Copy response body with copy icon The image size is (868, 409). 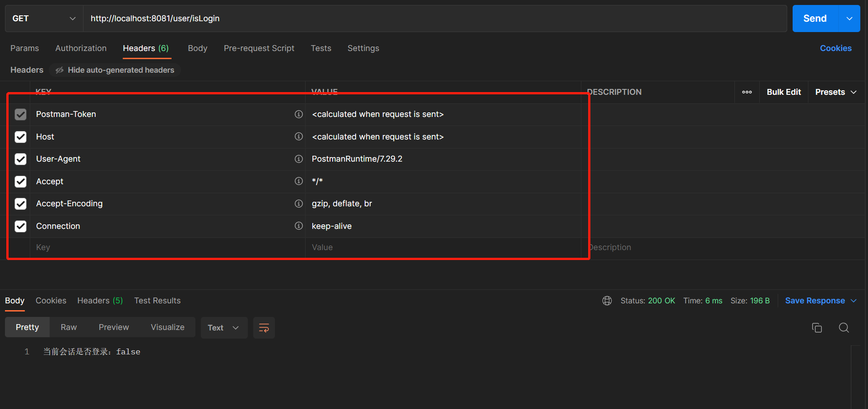point(817,328)
